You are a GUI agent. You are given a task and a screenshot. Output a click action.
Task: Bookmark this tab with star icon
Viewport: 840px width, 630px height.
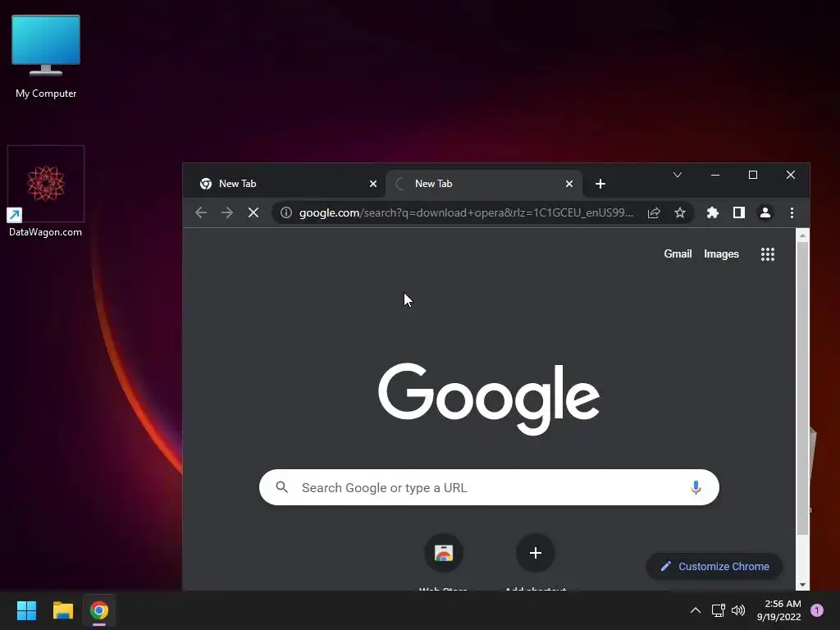click(680, 212)
